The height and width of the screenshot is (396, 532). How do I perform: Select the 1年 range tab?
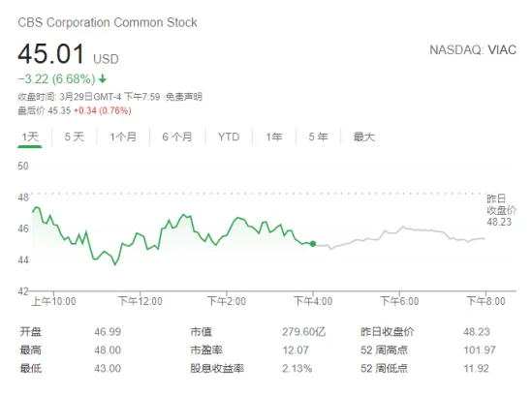click(x=274, y=137)
